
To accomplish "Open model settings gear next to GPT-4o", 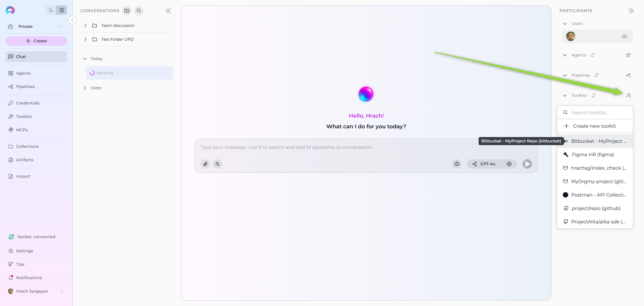I will pyautogui.click(x=509, y=164).
